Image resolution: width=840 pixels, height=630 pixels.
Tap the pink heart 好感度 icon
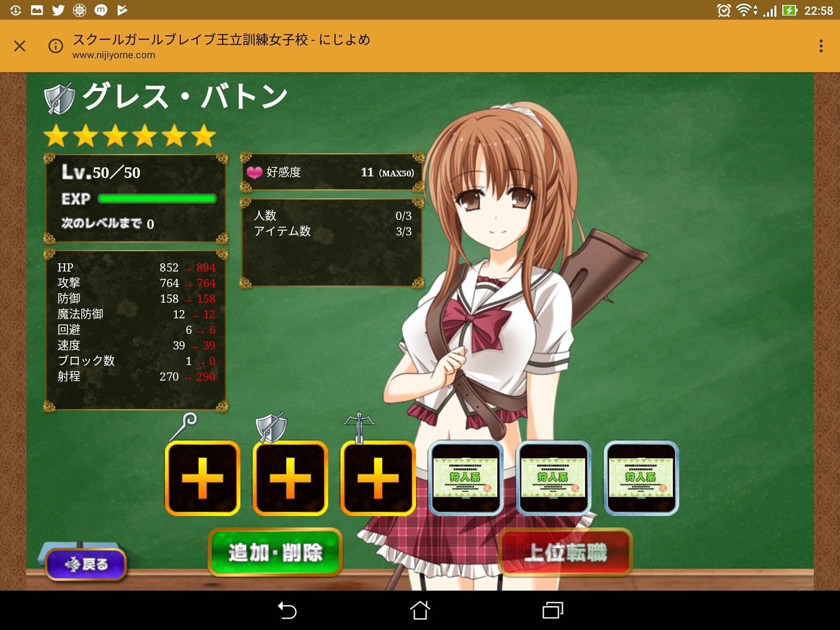click(254, 173)
